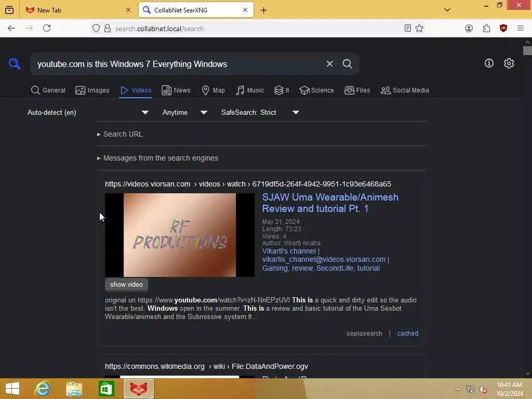This screenshot has width=532, height=399.
Task: Switch to the Music category
Action: (250, 90)
